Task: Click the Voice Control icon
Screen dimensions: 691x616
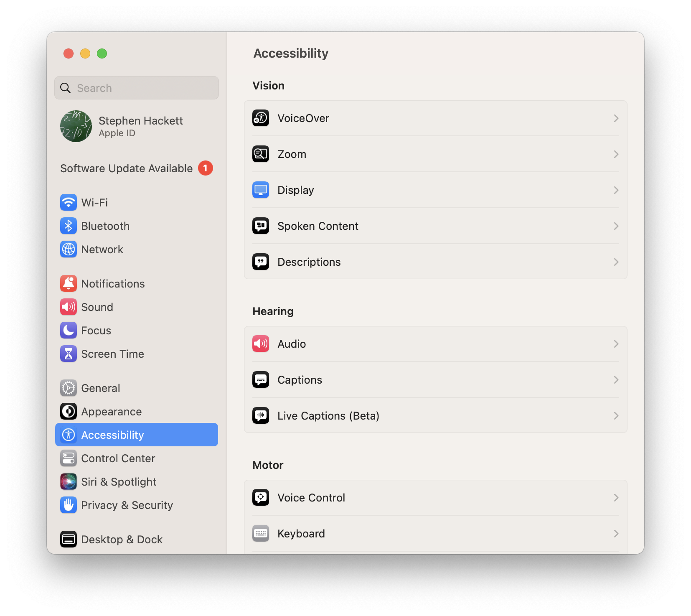Action: coord(261,498)
